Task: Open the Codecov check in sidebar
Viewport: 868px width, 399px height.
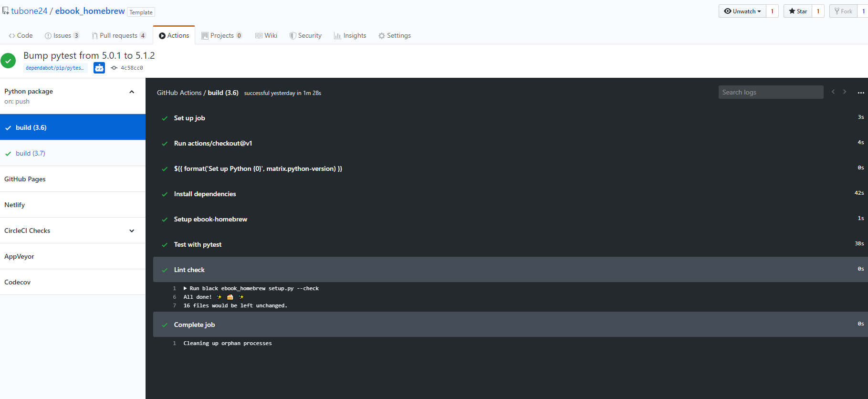Action: pos(18,282)
